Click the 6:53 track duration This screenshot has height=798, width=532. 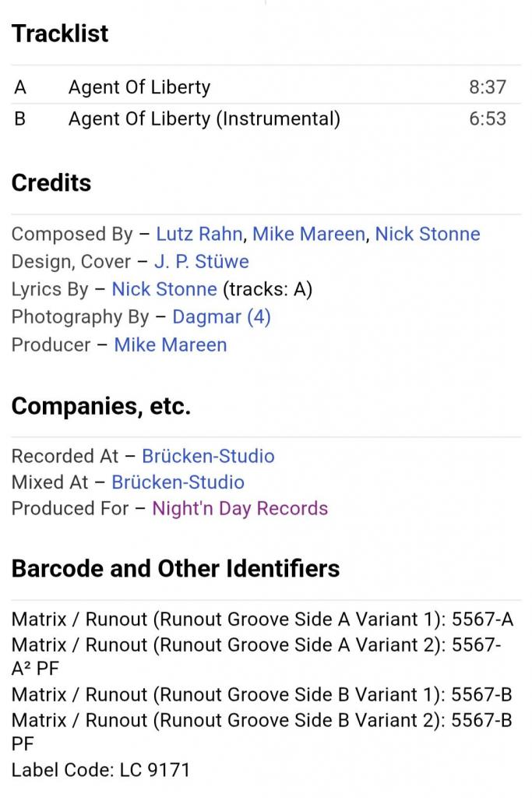pos(487,119)
